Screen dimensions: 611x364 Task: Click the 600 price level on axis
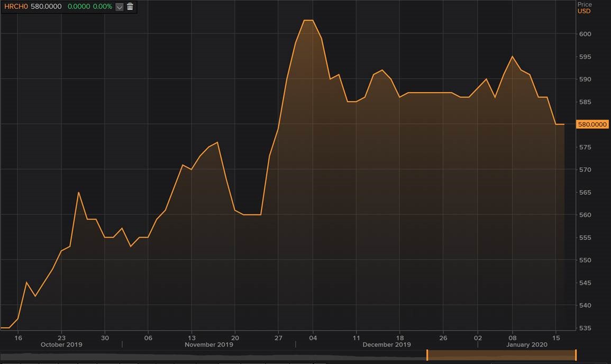[585, 34]
